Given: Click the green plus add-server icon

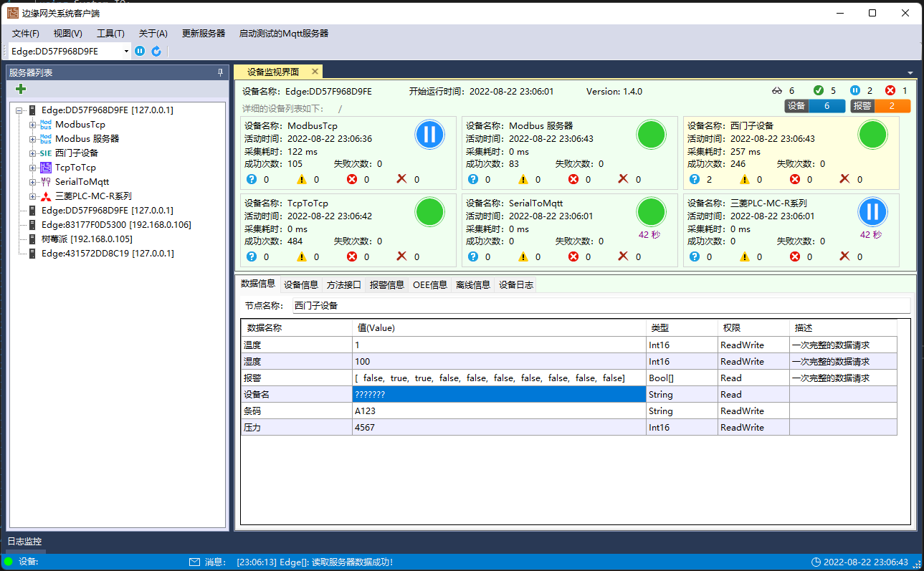Looking at the screenshot, I should click(x=21, y=89).
